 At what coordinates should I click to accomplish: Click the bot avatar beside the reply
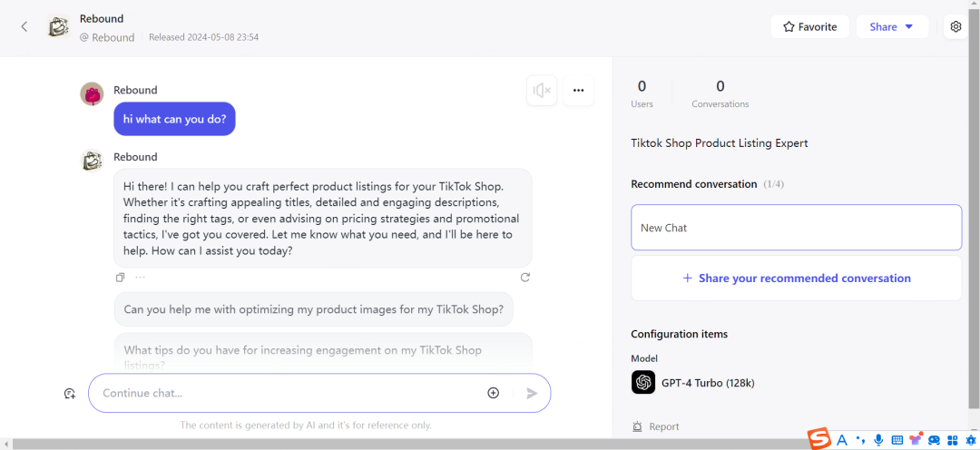click(x=92, y=161)
